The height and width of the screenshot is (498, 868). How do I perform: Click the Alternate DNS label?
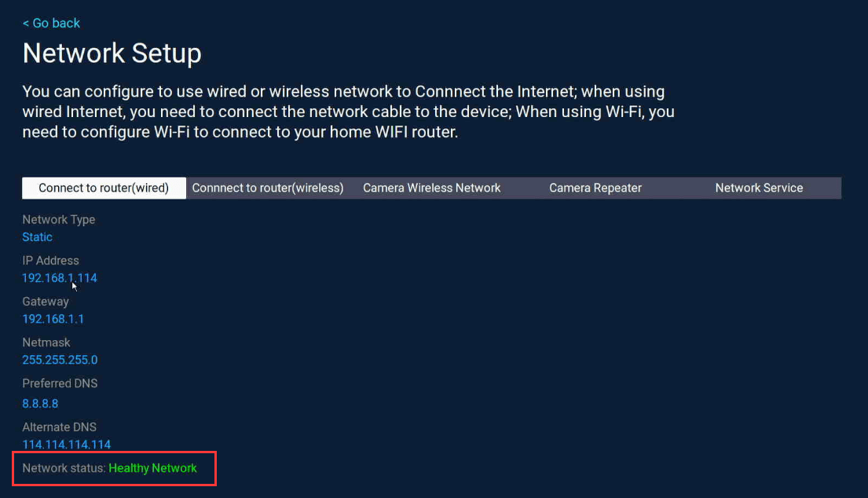click(x=60, y=427)
